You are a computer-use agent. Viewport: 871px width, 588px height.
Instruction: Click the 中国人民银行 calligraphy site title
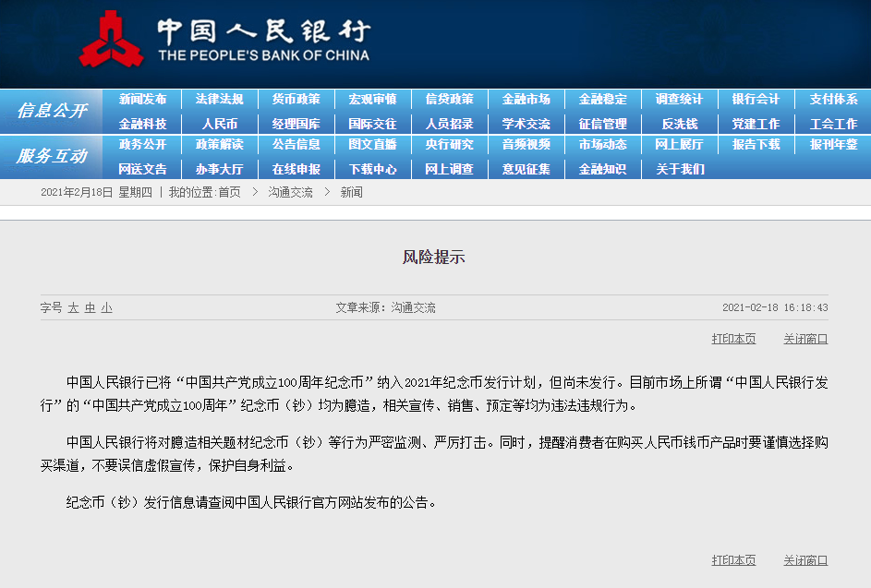point(264,31)
